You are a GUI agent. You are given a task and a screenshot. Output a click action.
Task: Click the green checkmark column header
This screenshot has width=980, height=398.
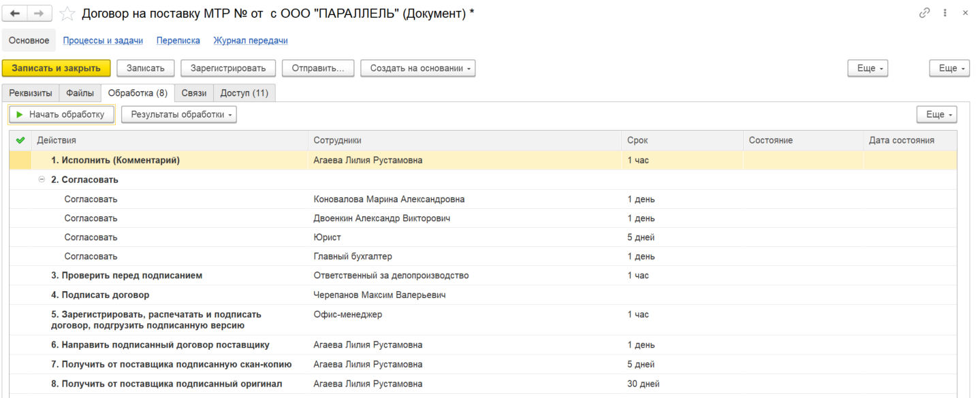click(x=20, y=140)
